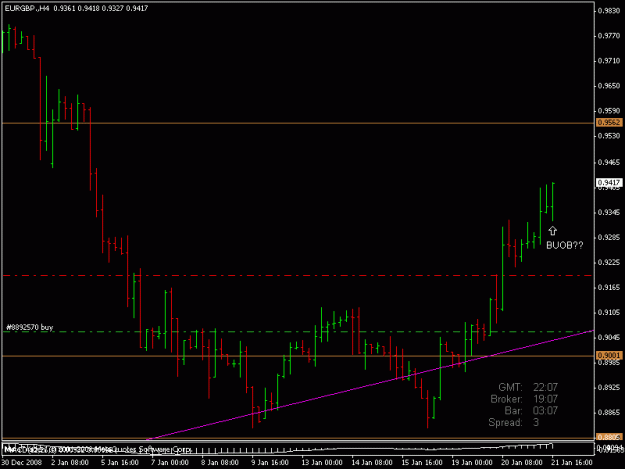Click the 0.9345 price scale label
The width and height of the screenshot is (625, 469).
click(609, 212)
